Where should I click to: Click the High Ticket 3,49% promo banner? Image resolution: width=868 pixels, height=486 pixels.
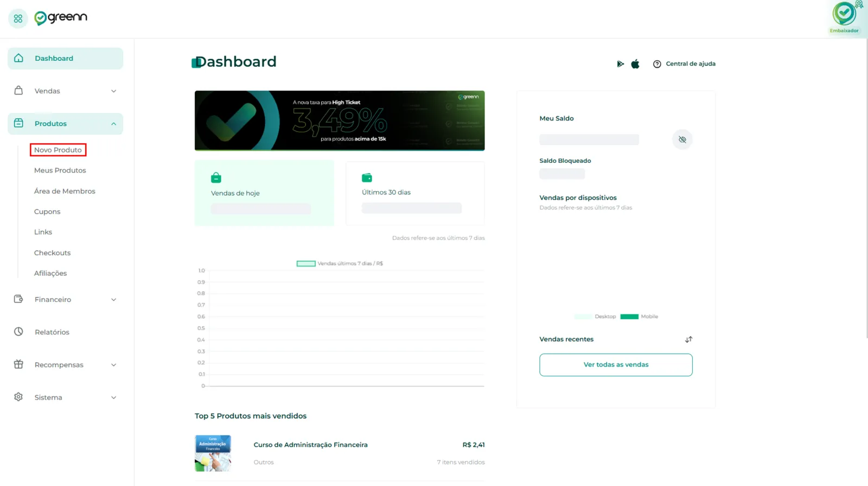coord(340,121)
